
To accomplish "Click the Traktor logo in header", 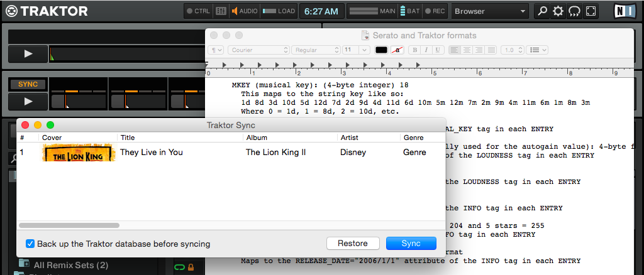I will [47, 11].
